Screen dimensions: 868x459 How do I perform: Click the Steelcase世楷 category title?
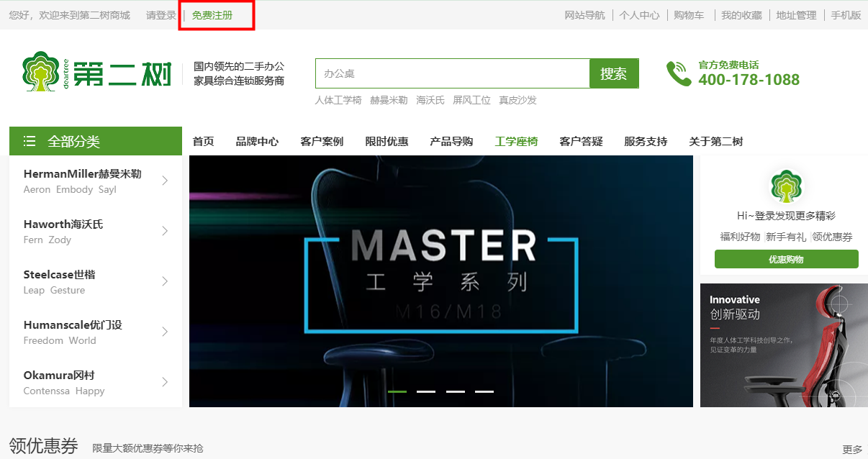pyautogui.click(x=59, y=275)
